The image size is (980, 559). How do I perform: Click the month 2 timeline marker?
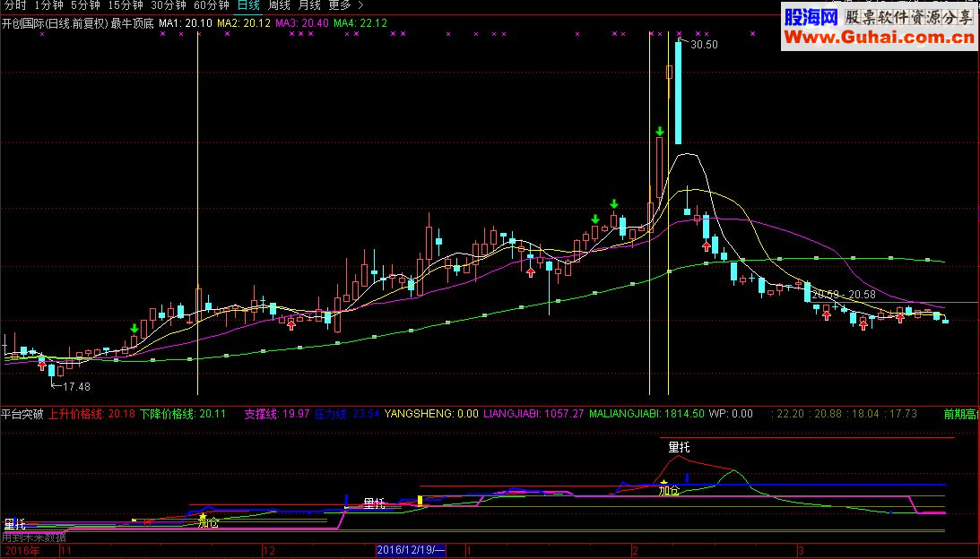(x=636, y=551)
